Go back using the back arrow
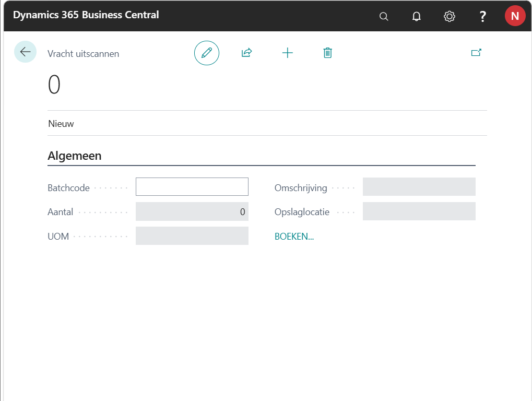Viewport: 532px width, 401px height. click(25, 52)
